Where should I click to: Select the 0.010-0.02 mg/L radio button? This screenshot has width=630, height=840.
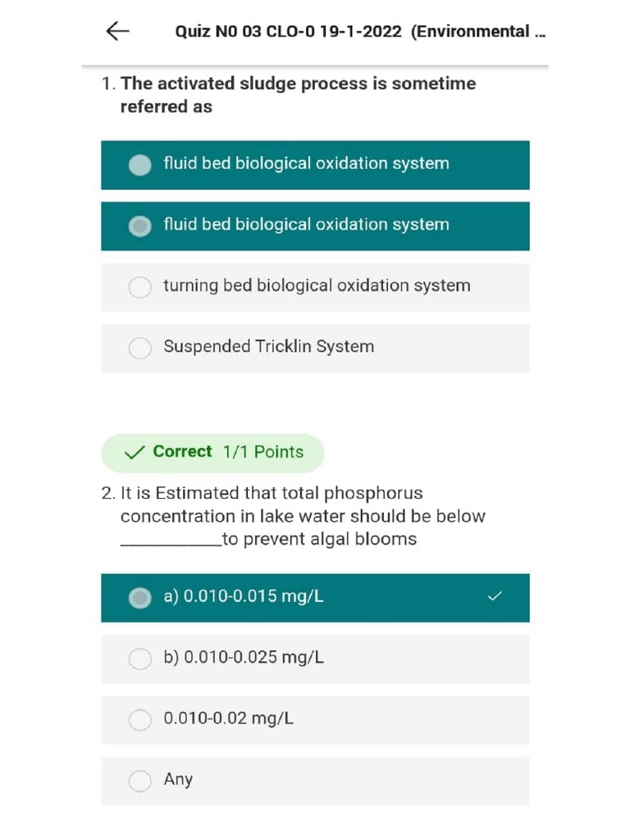pyautogui.click(x=140, y=719)
